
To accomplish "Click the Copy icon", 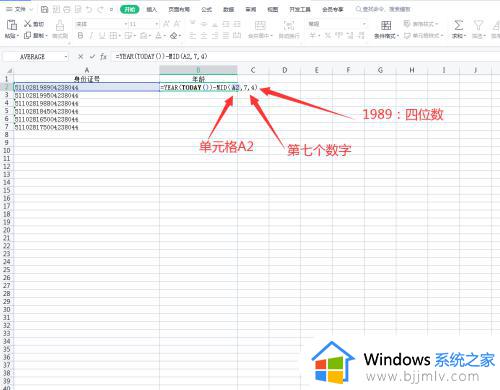I will 28,35.
